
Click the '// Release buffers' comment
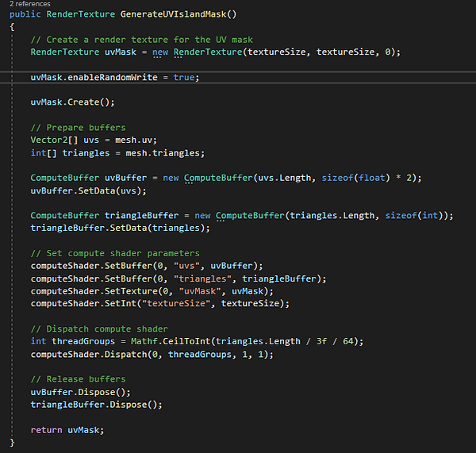(x=78, y=379)
